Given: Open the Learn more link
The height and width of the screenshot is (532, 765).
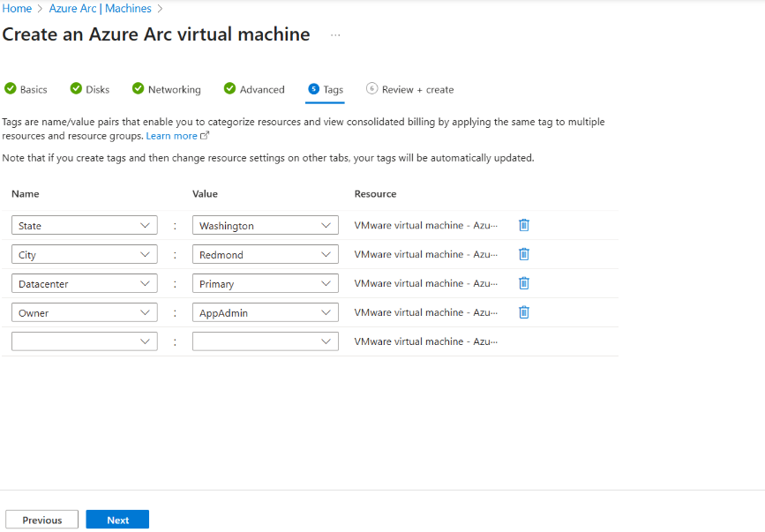Looking at the screenshot, I should 172,136.
